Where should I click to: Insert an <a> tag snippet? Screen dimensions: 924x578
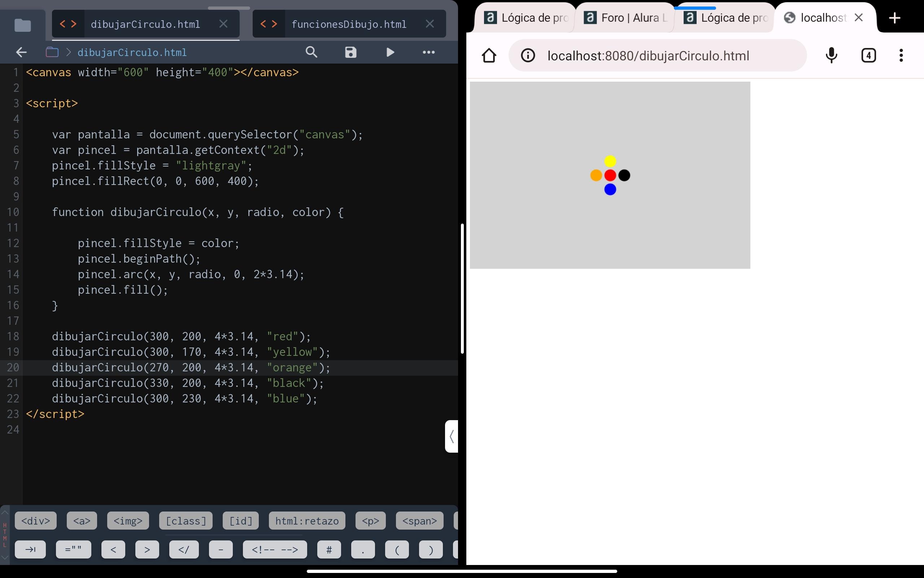82,521
